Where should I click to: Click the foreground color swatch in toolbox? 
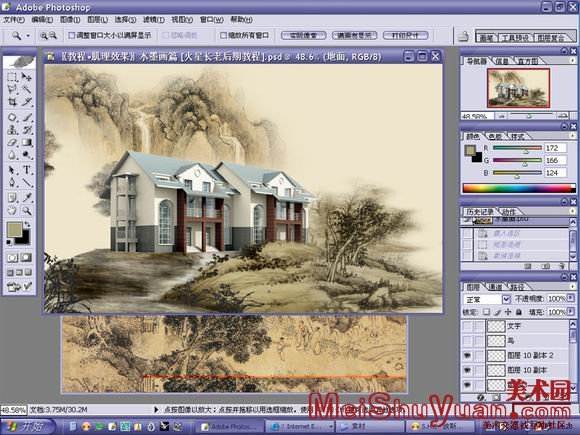[x=14, y=230]
